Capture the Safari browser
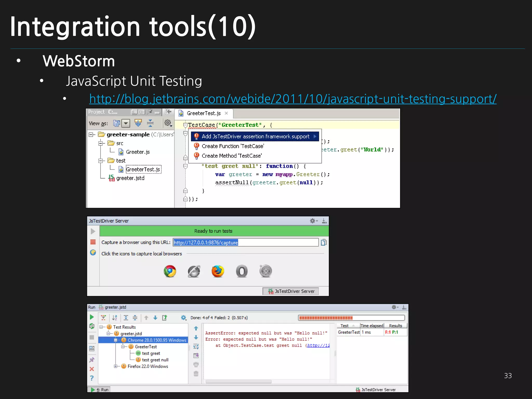The height and width of the screenshot is (399, 532). 265,271
